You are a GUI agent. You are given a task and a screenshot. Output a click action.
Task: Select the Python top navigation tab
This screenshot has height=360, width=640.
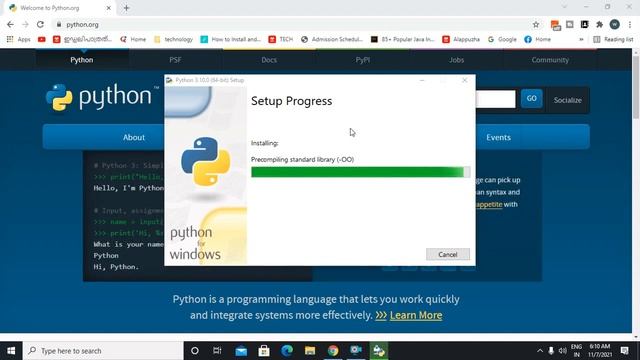[82, 60]
